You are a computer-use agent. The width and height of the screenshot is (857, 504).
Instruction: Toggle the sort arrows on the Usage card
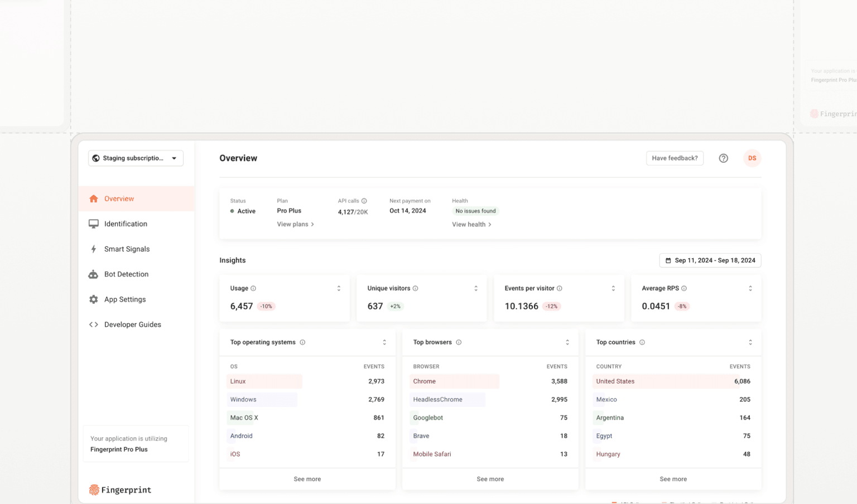(x=339, y=288)
